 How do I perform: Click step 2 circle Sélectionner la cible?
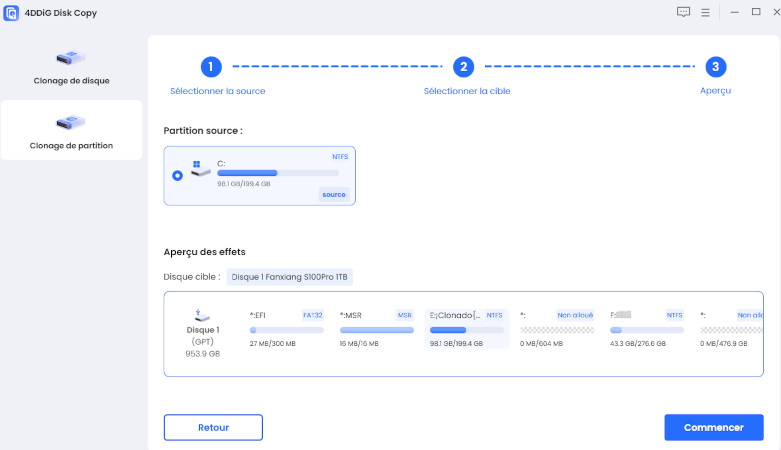[462, 67]
